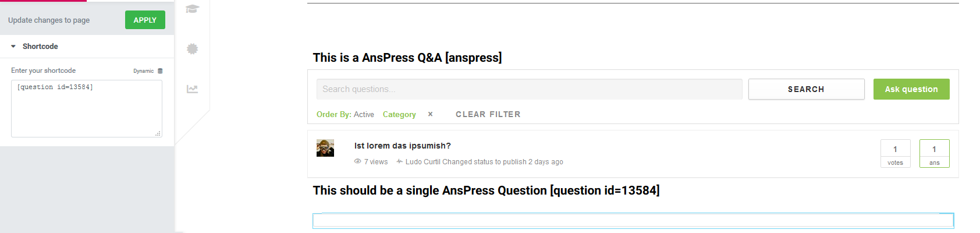Image resolution: width=980 pixels, height=233 pixels.
Task: Remove the Category filter with the x
Action: 430,114
